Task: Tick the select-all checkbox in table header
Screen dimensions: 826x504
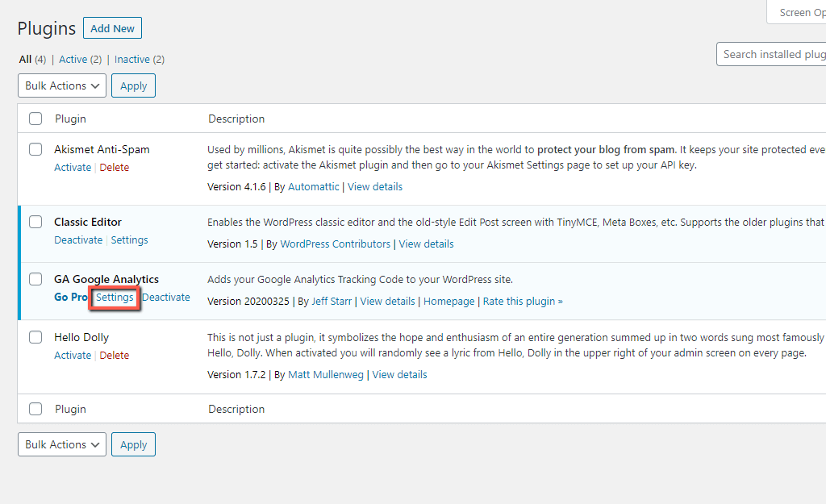Action: 35,119
